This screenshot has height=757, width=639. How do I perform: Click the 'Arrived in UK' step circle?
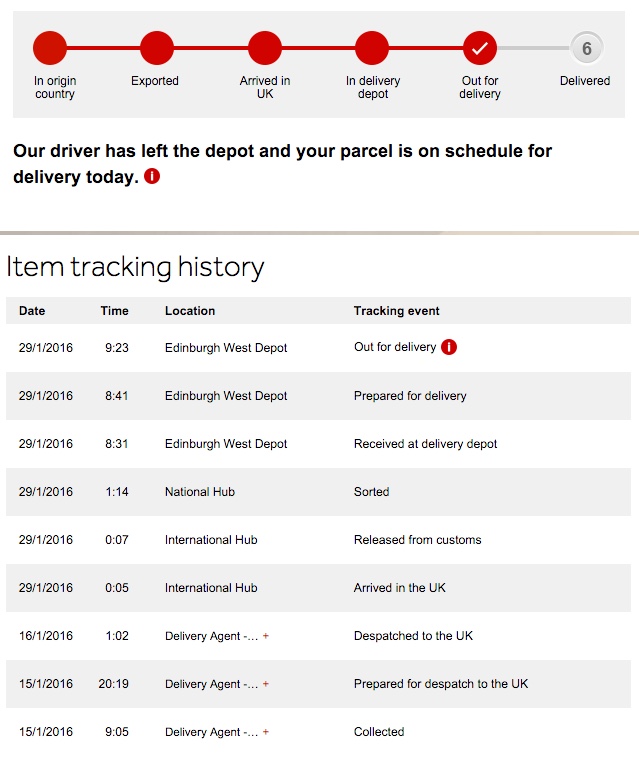point(265,48)
